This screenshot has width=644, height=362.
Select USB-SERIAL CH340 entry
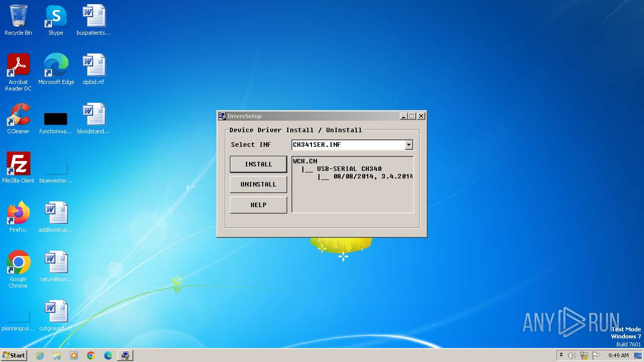(x=349, y=169)
